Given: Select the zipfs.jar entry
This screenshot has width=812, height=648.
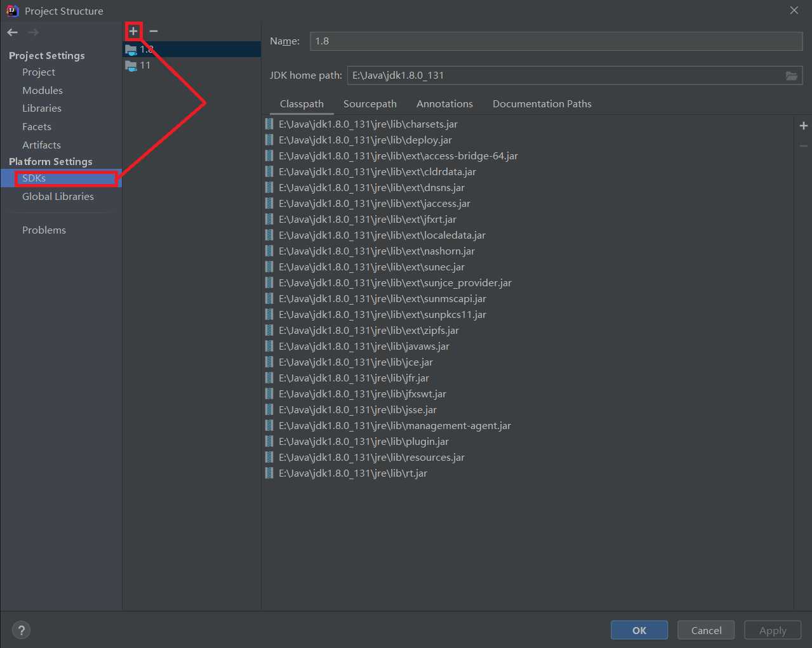Looking at the screenshot, I should point(528,331).
